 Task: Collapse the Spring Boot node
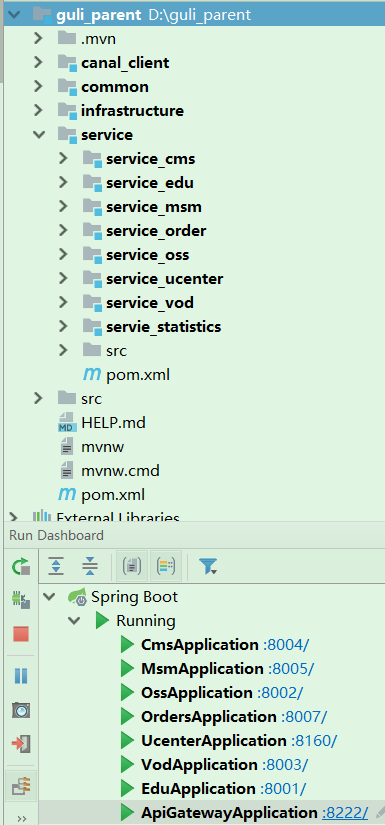[50, 597]
